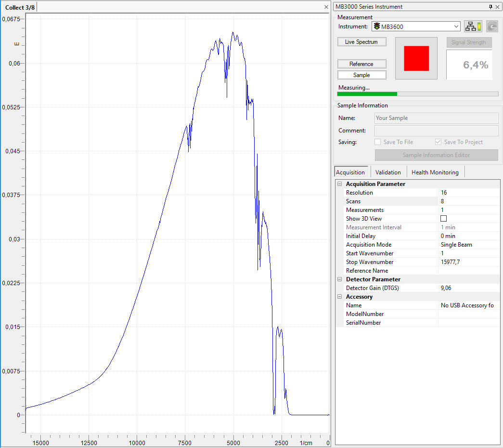Viewport: 503px width, 448px height.
Task: Open the Health Monitoring tab
Action: coord(435,172)
